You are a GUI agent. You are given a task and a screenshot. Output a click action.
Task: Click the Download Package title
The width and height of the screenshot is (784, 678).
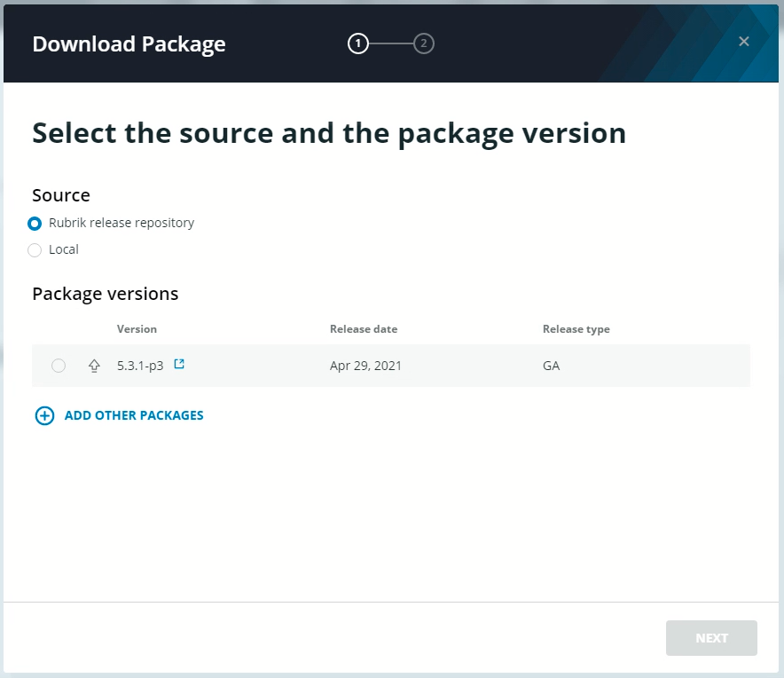point(129,44)
